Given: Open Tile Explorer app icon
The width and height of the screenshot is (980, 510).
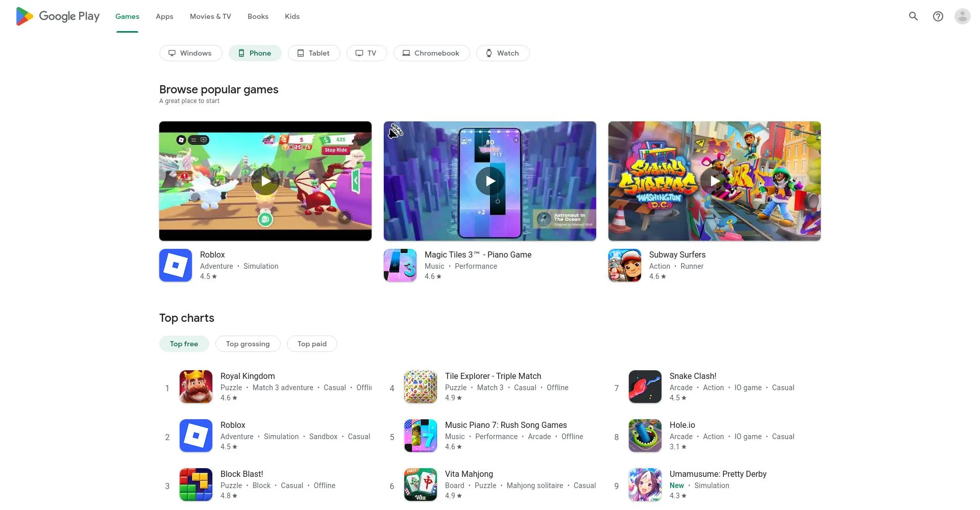Looking at the screenshot, I should pyautogui.click(x=421, y=387).
